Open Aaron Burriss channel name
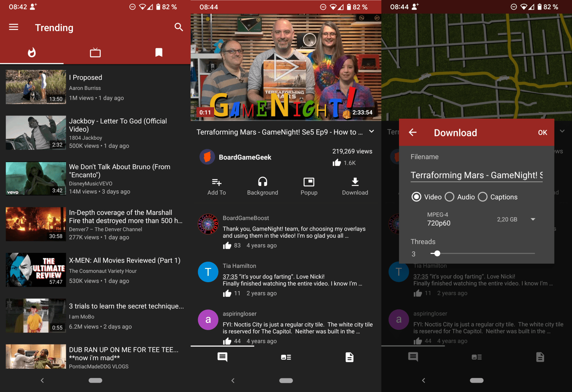 pos(85,88)
